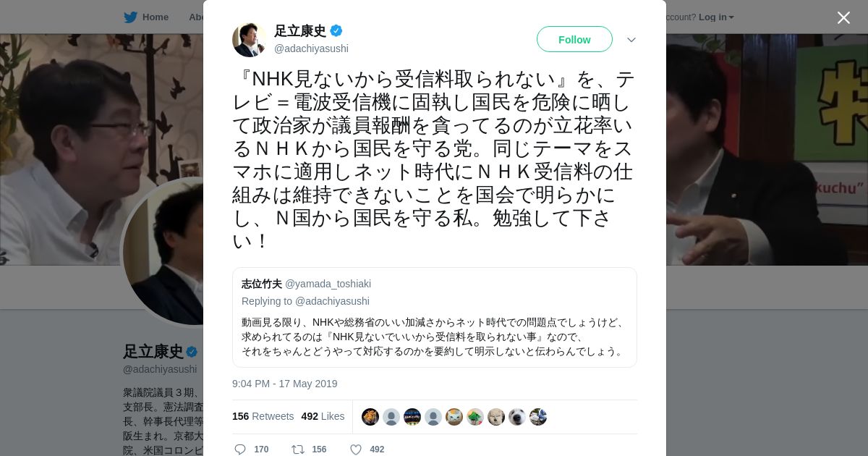Viewport: 868px width, 456px height.
Task: Open the author's profile picture in tweet
Action: point(250,40)
